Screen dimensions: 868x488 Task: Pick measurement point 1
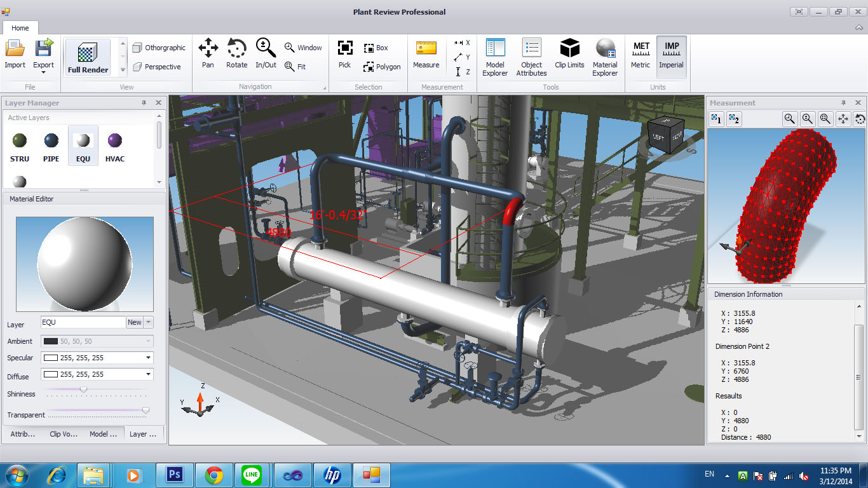716,118
